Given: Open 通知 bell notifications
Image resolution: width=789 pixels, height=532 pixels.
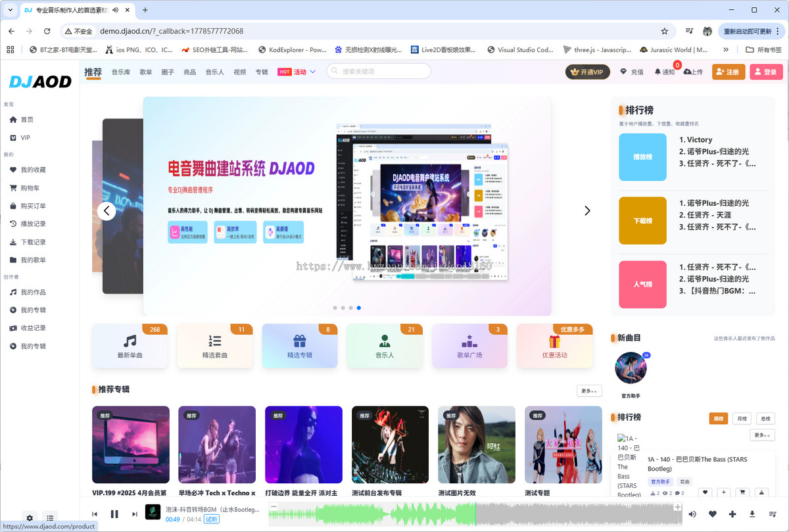Looking at the screenshot, I should (664, 72).
